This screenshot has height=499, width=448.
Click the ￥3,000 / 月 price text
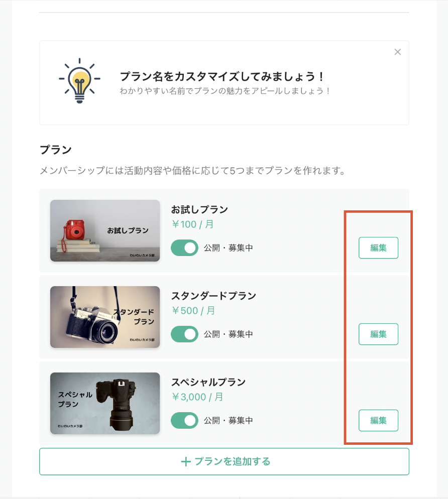197,397
